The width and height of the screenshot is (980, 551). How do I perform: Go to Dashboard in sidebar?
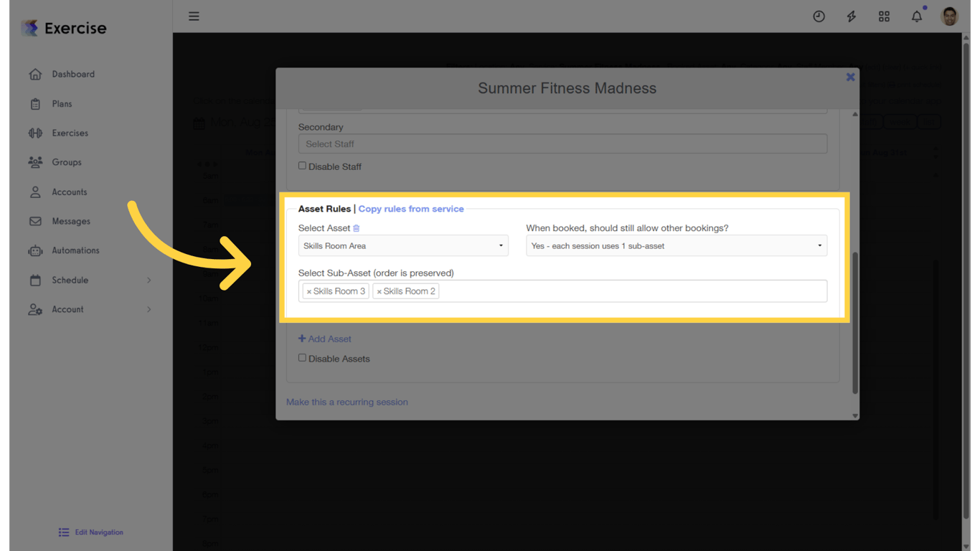coord(72,74)
